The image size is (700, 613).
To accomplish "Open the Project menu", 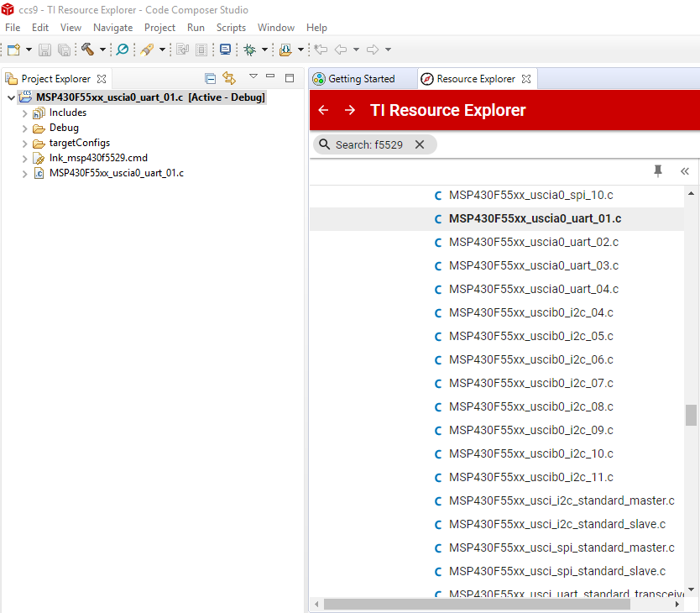I will (159, 28).
